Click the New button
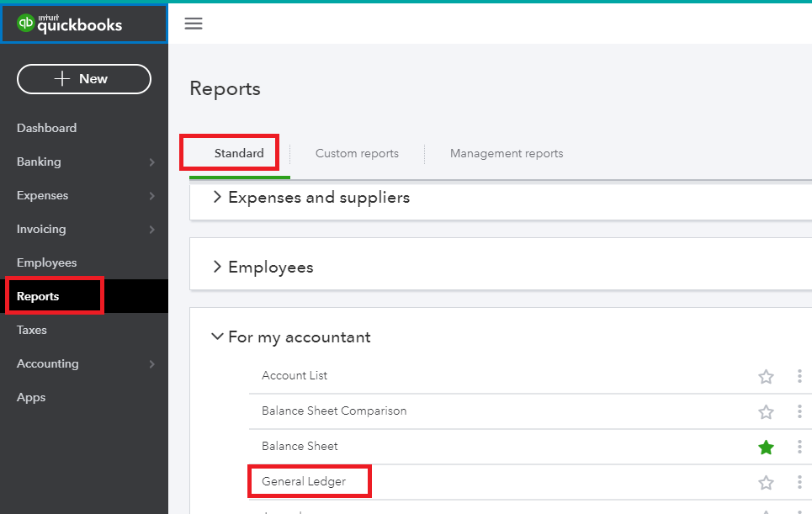Image resolution: width=812 pixels, height=514 pixels. click(x=83, y=78)
